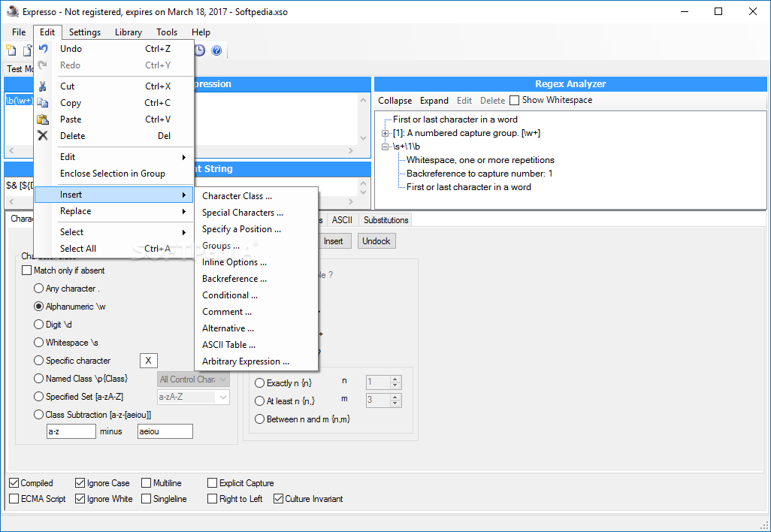Open the blue Help question mark icon
Viewport: 771px width, 532px height.
pos(216,50)
